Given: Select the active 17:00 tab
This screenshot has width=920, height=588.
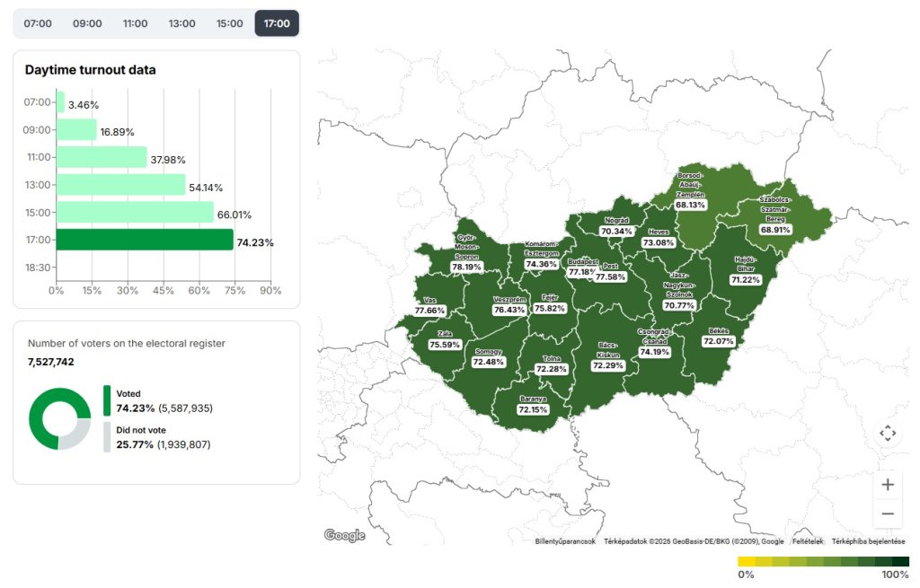Looking at the screenshot, I should point(277,23).
